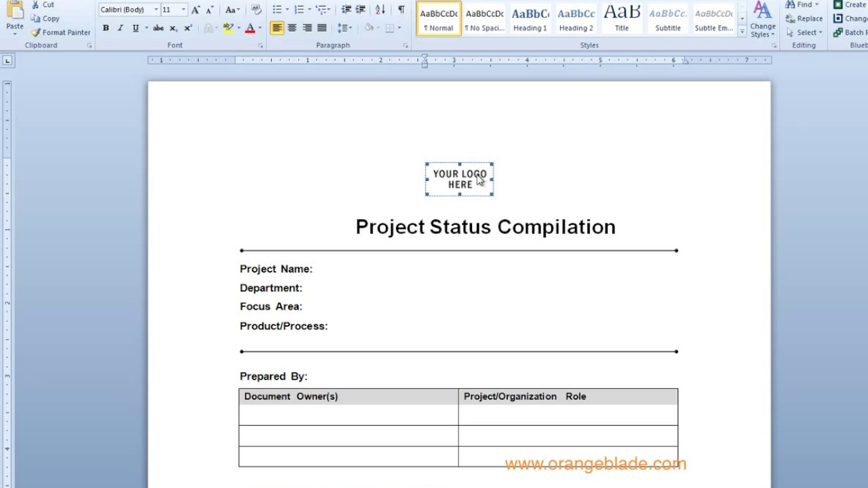Screen dimensions: 868x488
Task: Select the Your Logo Here placeholder
Action: [x=459, y=179]
